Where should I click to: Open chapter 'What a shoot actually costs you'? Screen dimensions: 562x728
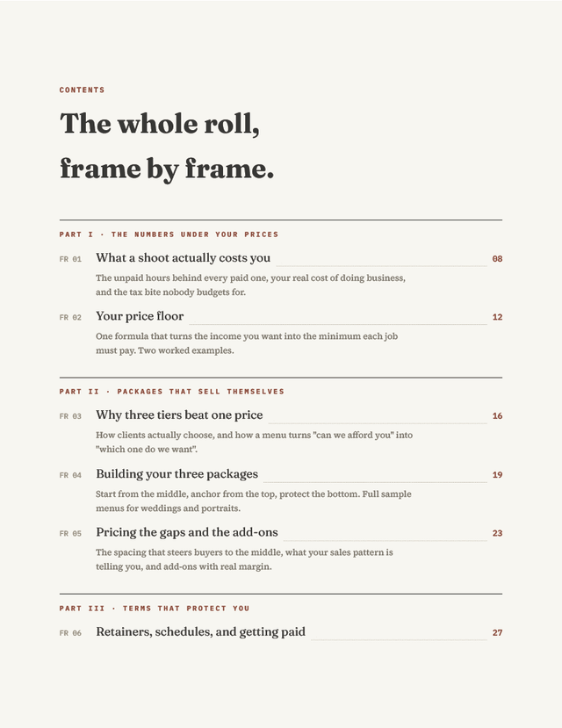tap(183, 258)
